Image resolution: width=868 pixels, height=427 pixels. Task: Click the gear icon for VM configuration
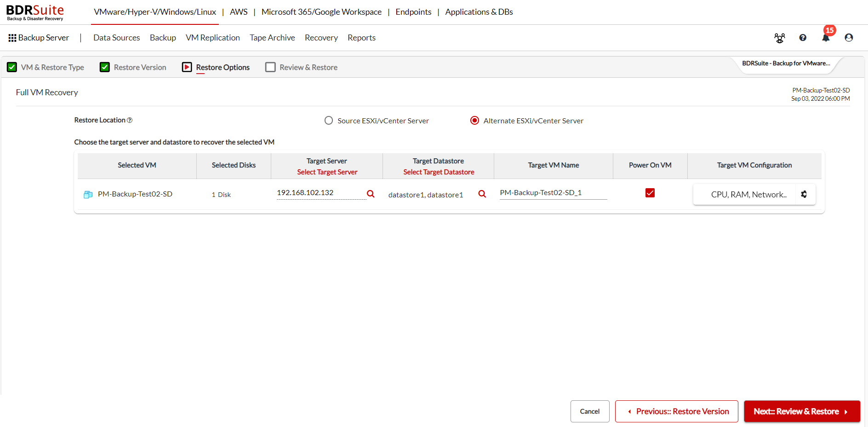coord(804,194)
